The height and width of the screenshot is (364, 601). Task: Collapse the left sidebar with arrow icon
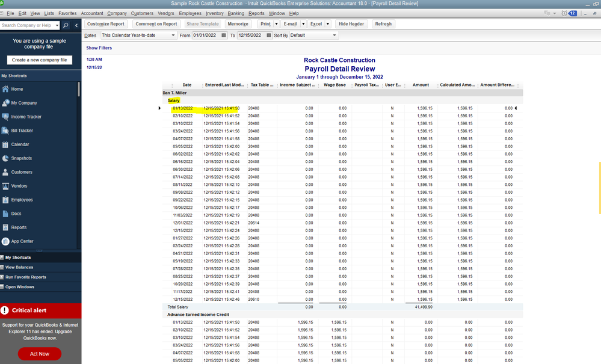(x=76, y=25)
